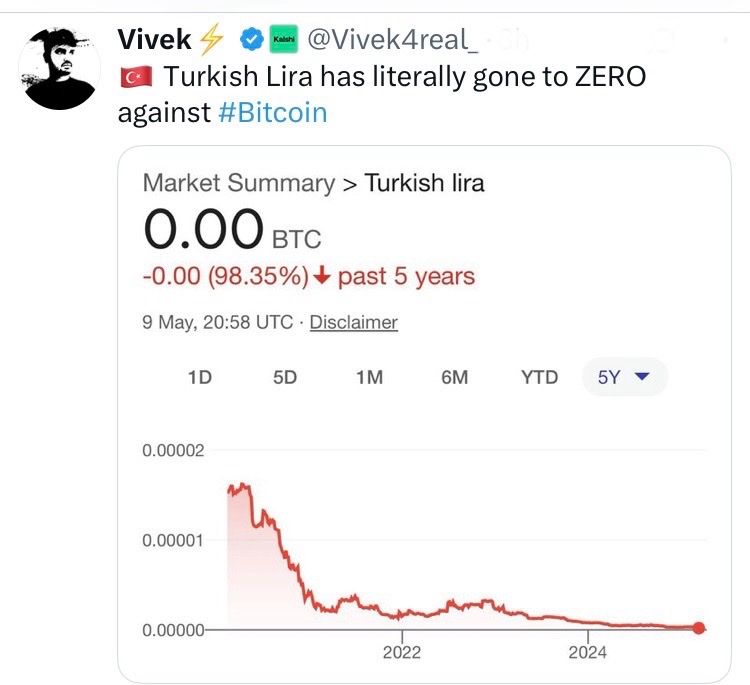Image resolution: width=750 pixels, height=685 pixels.
Task: Open Vivek's profile avatar picture
Action: (x=59, y=69)
